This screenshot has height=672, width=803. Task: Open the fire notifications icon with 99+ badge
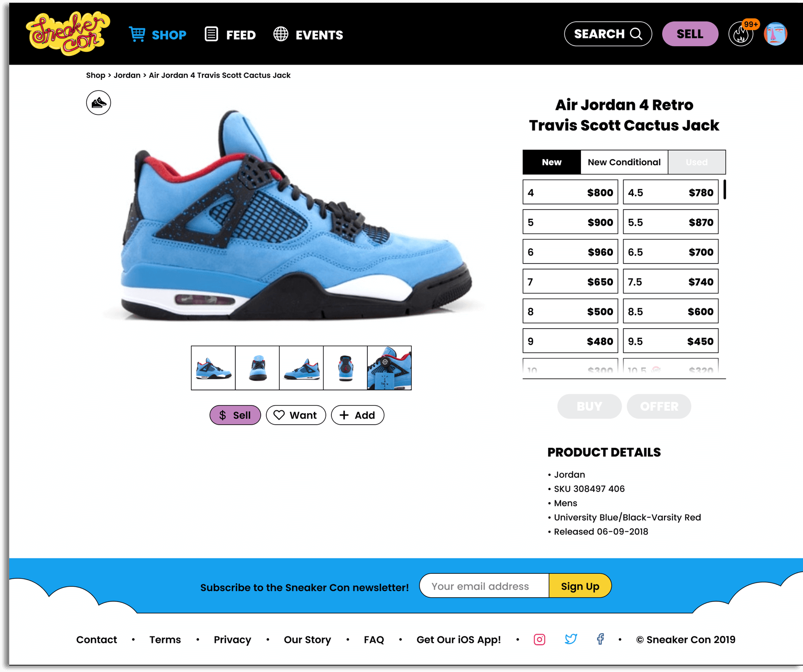741,34
